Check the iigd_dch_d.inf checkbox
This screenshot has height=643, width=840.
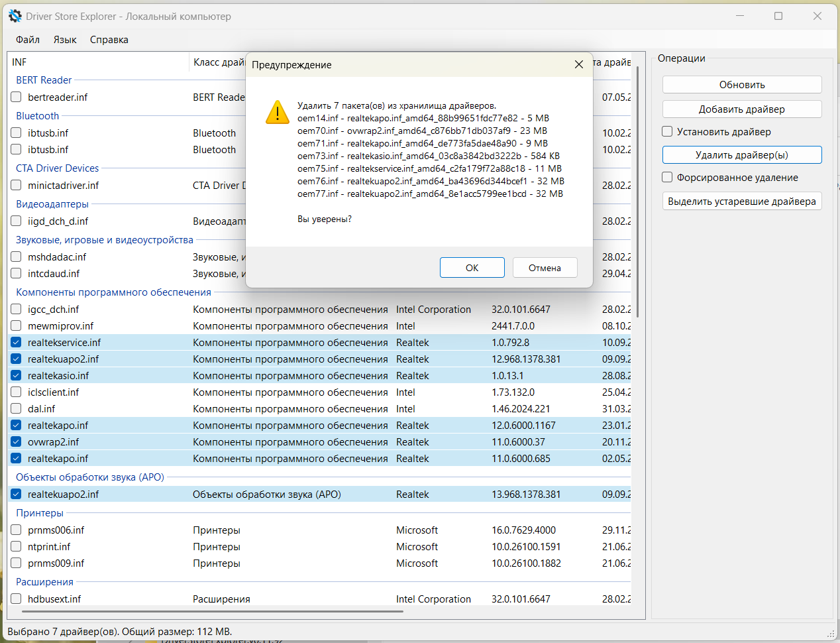click(17, 221)
